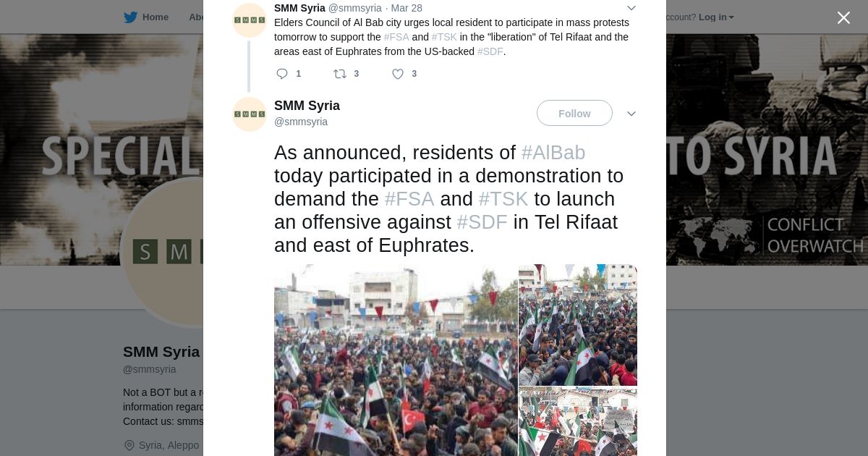Open the #SDF hashtag in main tweet

pyautogui.click(x=482, y=222)
